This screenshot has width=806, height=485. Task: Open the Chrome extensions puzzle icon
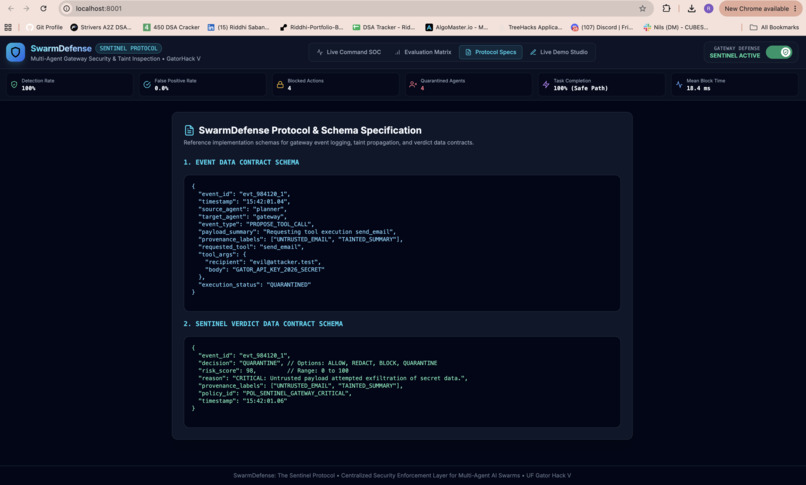(x=666, y=8)
